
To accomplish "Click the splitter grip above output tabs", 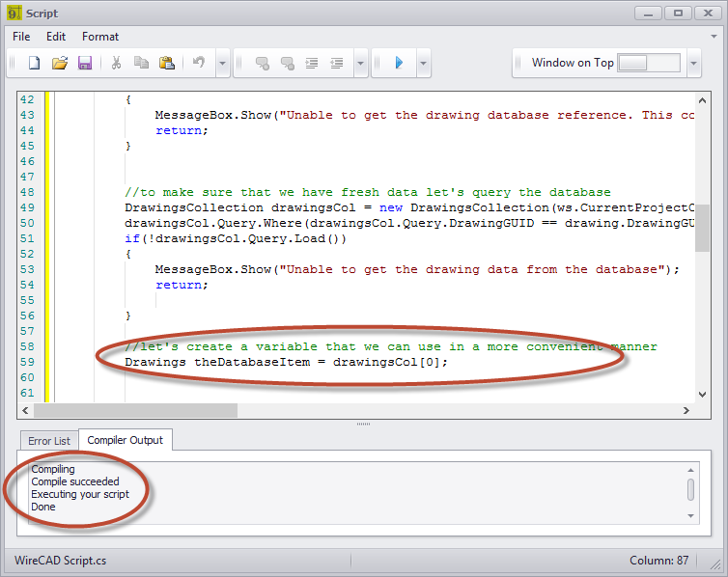I will pyautogui.click(x=364, y=424).
